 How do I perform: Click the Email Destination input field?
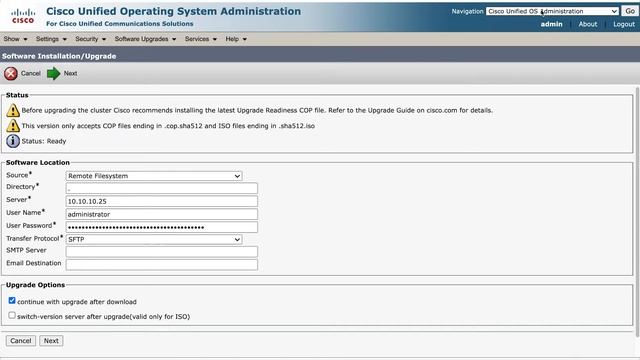tap(162, 264)
